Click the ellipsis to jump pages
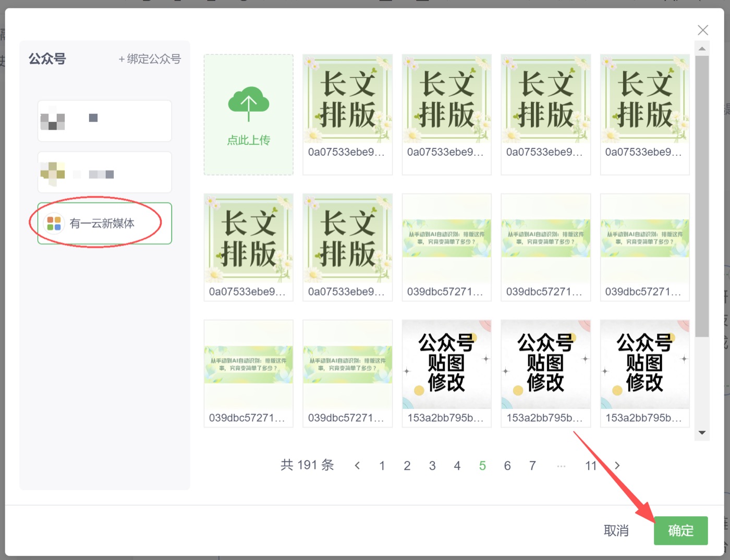The height and width of the screenshot is (560, 730). (561, 466)
